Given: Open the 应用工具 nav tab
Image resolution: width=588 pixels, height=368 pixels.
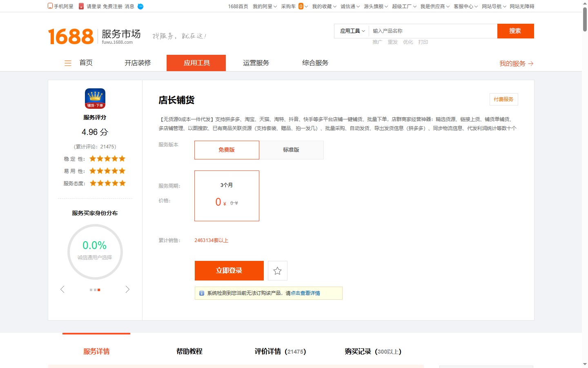Looking at the screenshot, I should [196, 63].
